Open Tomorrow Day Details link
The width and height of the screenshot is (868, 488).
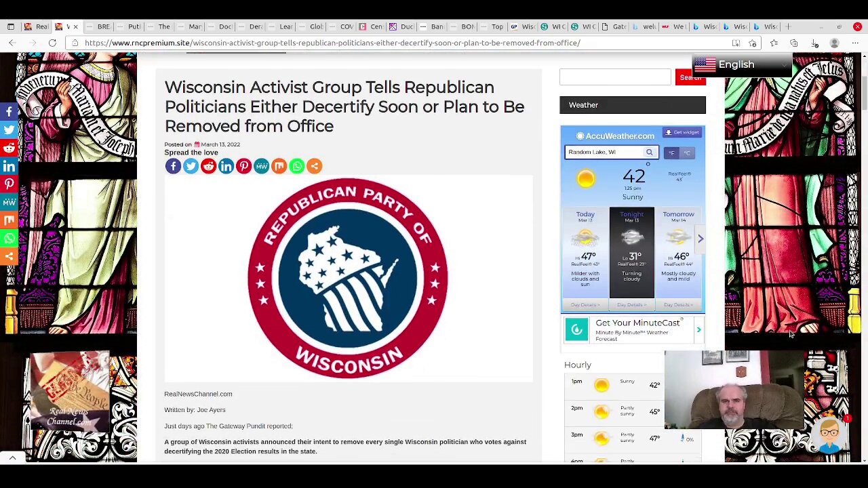pos(678,305)
